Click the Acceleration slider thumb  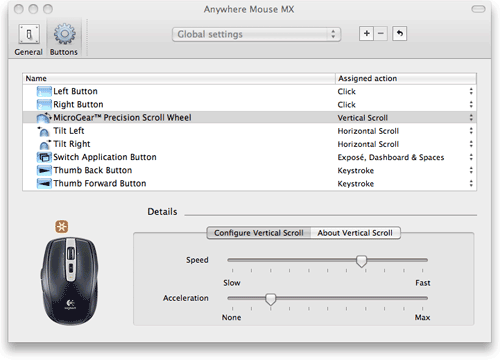pos(271,299)
